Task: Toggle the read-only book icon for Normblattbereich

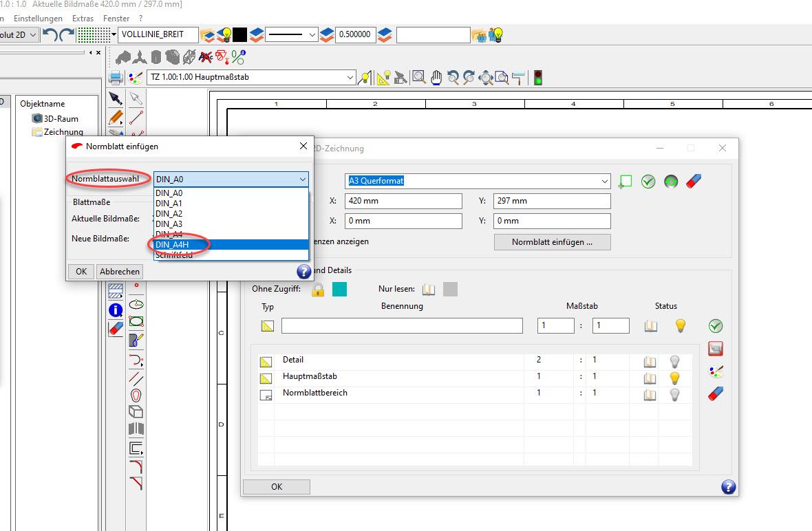Action: pos(650,394)
